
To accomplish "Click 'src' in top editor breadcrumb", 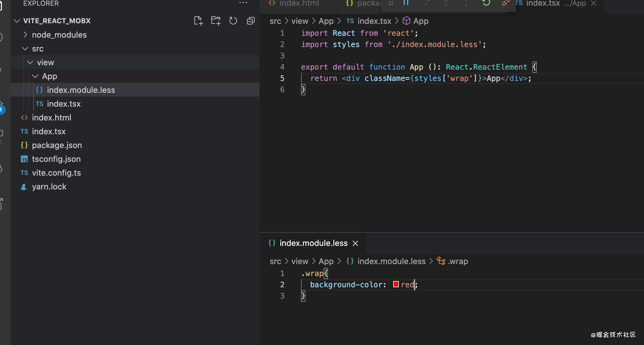I will point(275,21).
